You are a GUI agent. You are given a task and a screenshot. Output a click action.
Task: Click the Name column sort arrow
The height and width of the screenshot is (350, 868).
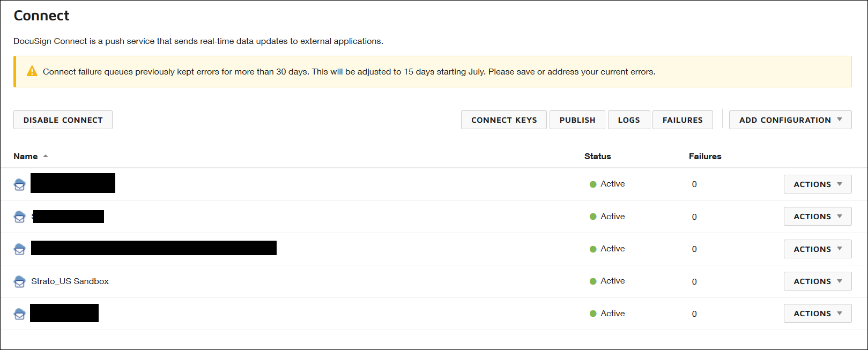coord(46,156)
